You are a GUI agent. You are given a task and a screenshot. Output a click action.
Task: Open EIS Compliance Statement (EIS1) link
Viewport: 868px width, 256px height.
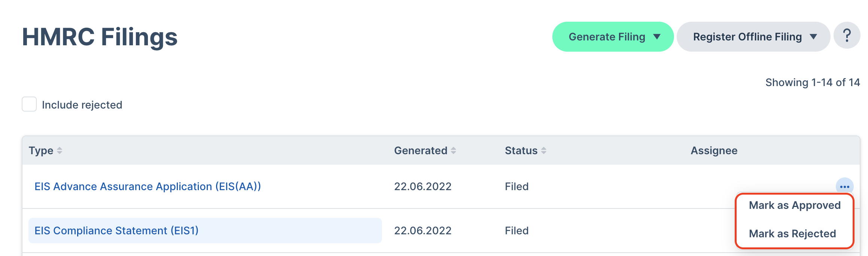click(x=116, y=231)
